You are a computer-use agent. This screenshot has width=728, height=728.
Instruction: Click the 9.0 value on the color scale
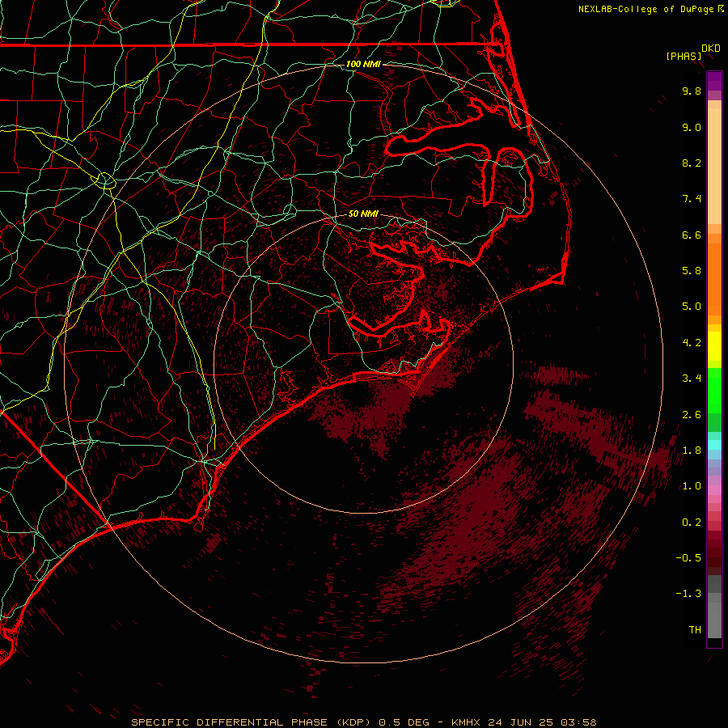(692, 127)
